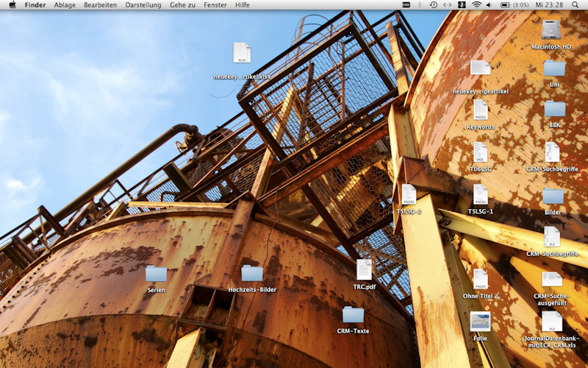Select the Bilder folder
This screenshot has width=588, height=368.
[553, 196]
